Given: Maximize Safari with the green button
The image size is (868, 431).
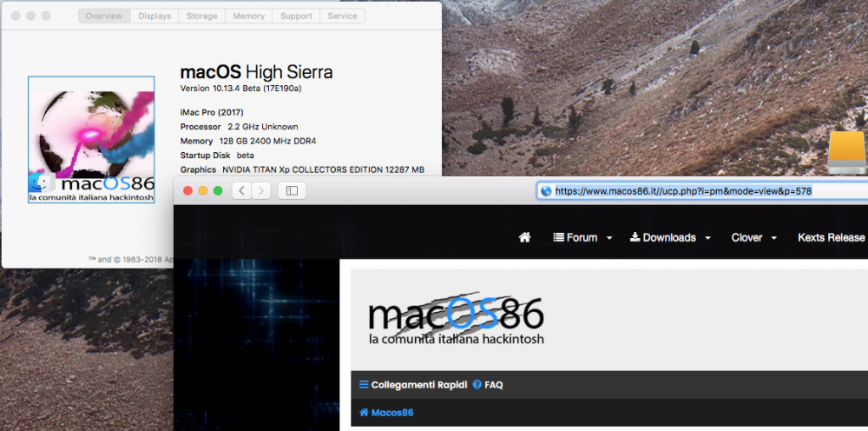Looking at the screenshot, I should [218, 190].
